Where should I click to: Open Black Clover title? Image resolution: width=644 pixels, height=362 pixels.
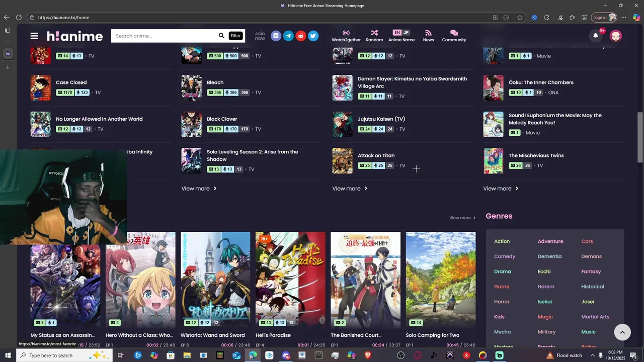(x=222, y=119)
